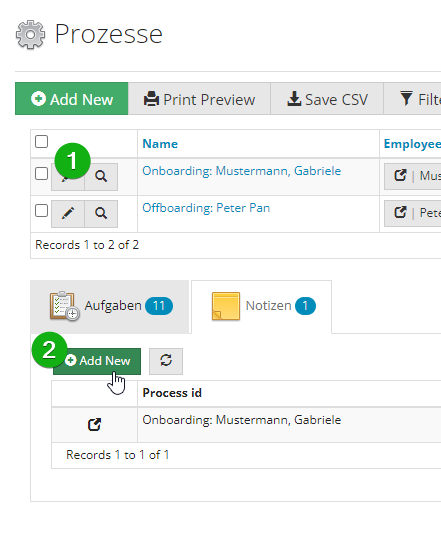The width and height of the screenshot is (441, 541).
Task: Click pencil edit icon for Offboarding Peter Pan
Action: pyautogui.click(x=68, y=214)
